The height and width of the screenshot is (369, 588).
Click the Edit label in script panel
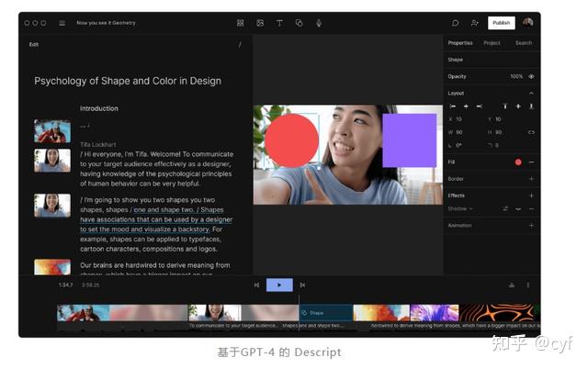[34, 45]
